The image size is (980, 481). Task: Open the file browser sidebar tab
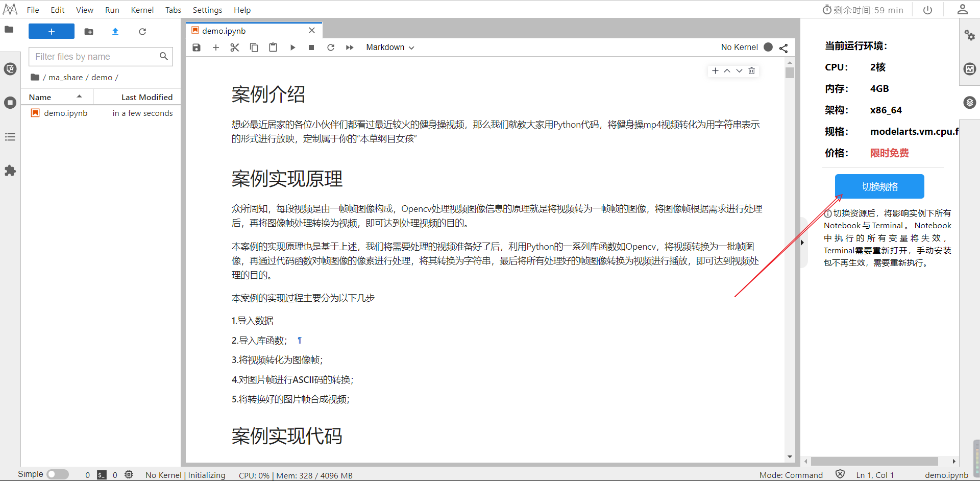click(x=9, y=29)
